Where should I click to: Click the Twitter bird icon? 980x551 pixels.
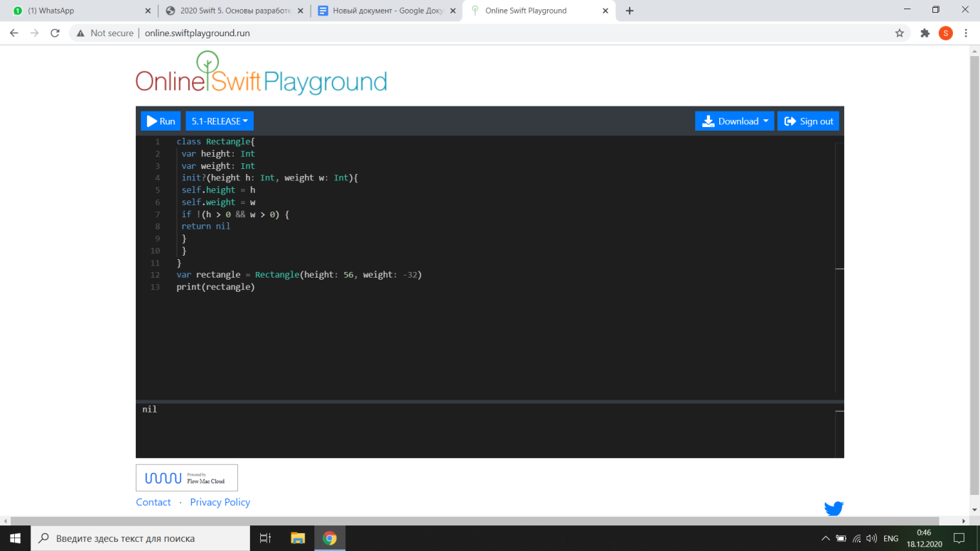tap(834, 508)
